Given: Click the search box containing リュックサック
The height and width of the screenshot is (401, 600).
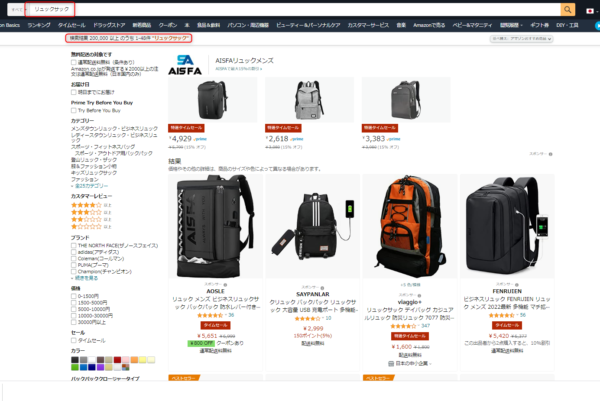Looking at the screenshot, I should [x=294, y=10].
